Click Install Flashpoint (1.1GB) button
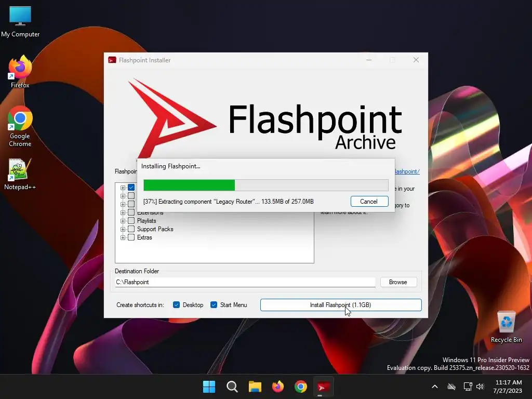The image size is (532, 399). 341,304
